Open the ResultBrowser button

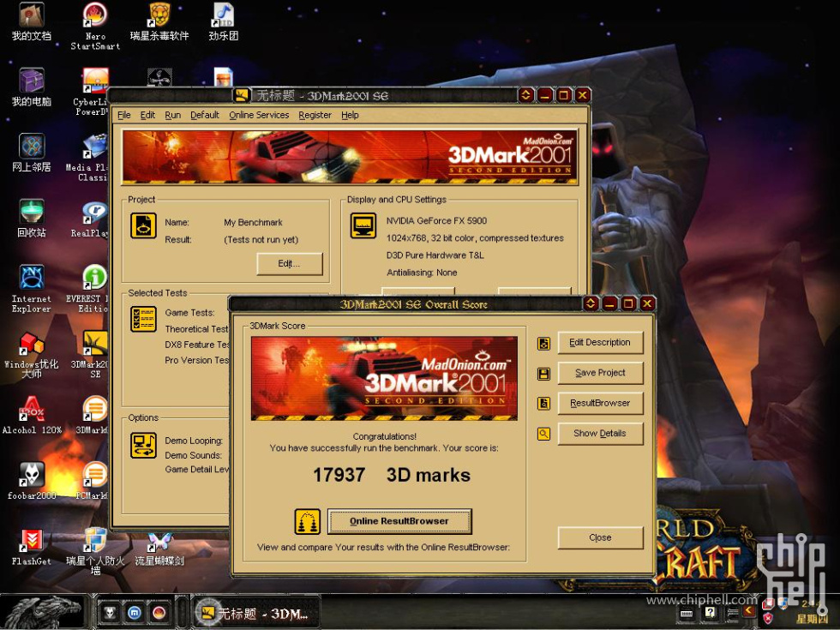(600, 403)
